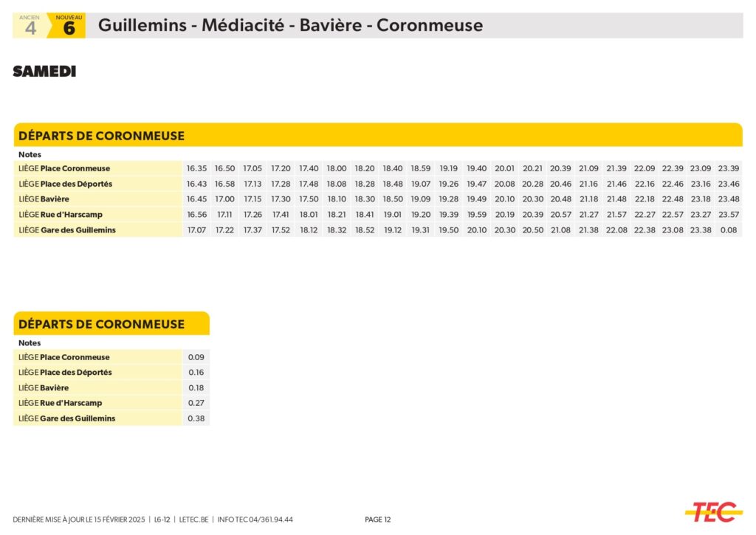Select the 23.39 departure at Place Coronmeuse

tap(729, 169)
